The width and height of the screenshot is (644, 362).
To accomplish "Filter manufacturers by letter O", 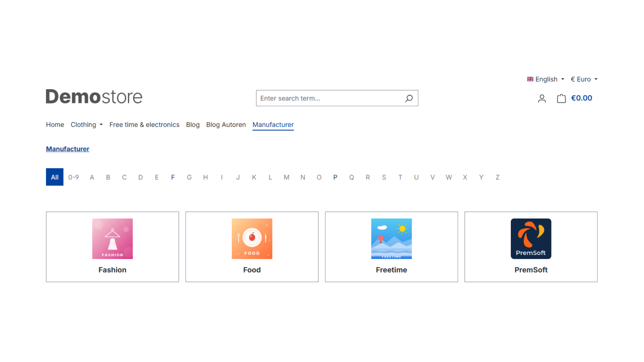I will click(319, 177).
